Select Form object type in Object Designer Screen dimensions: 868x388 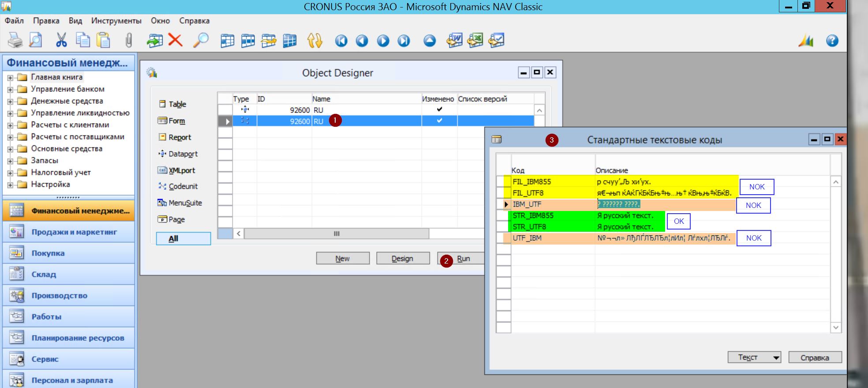[172, 121]
